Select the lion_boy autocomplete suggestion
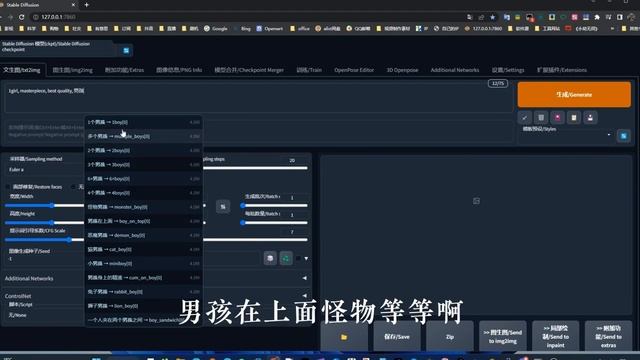 point(143,306)
